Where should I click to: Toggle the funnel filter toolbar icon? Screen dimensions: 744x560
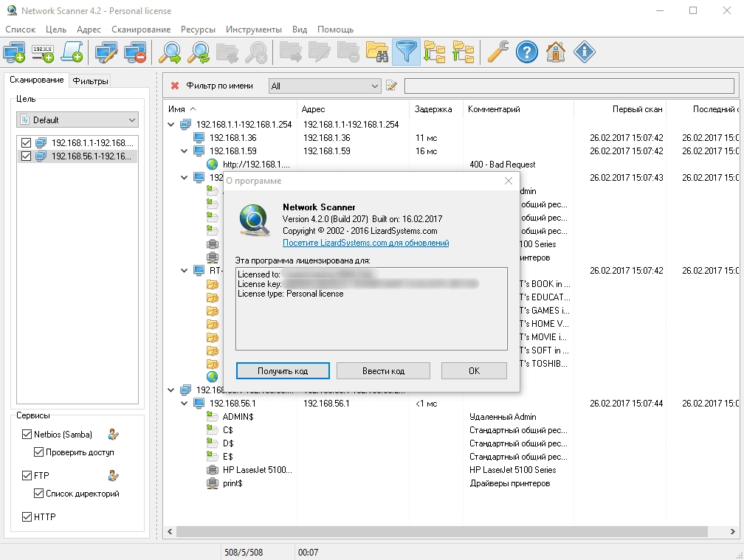(x=406, y=52)
